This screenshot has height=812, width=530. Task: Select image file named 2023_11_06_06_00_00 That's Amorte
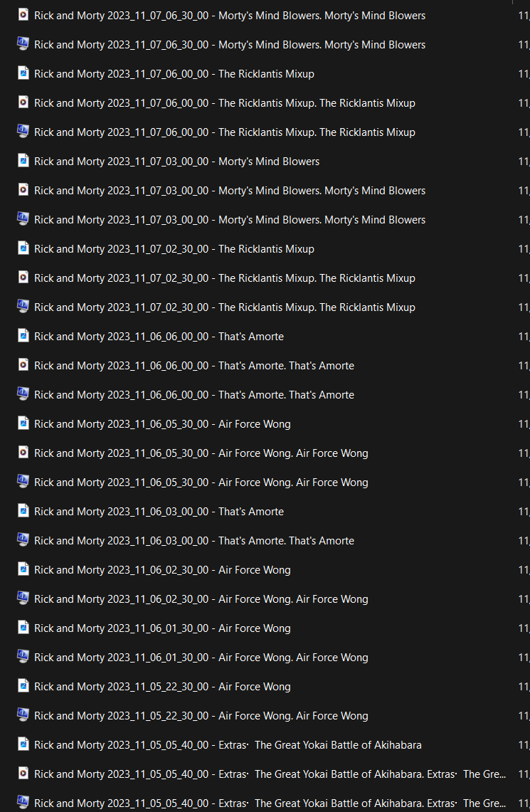(x=159, y=337)
